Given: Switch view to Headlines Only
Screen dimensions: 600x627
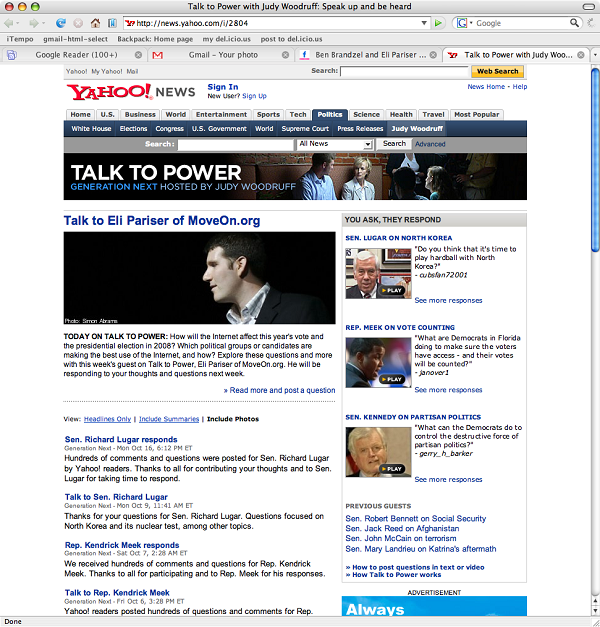Looking at the screenshot, I should click(x=107, y=419).
